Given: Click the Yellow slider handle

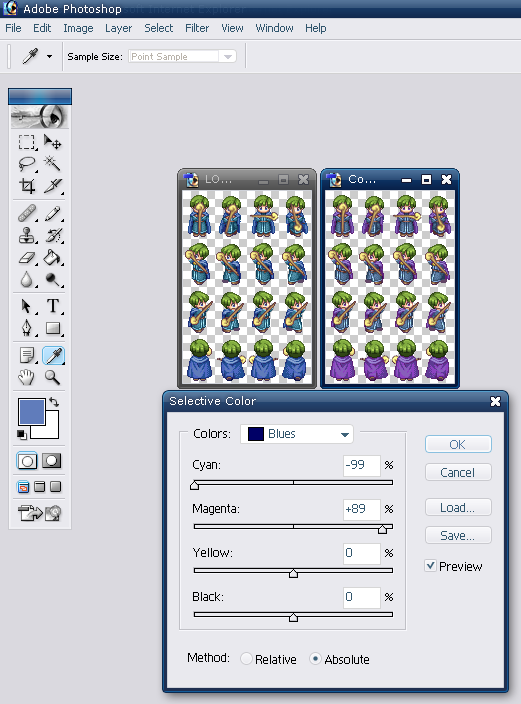Looking at the screenshot, I should pyautogui.click(x=293, y=573).
